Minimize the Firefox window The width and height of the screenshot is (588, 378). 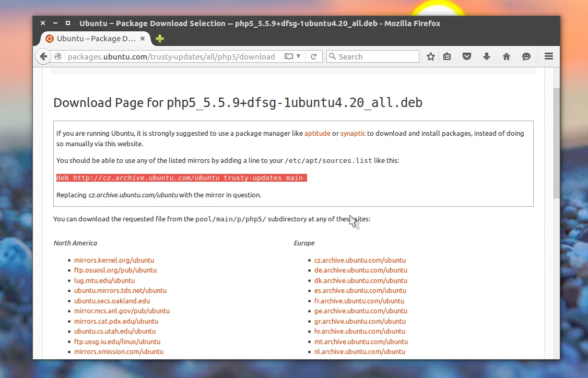55,23
